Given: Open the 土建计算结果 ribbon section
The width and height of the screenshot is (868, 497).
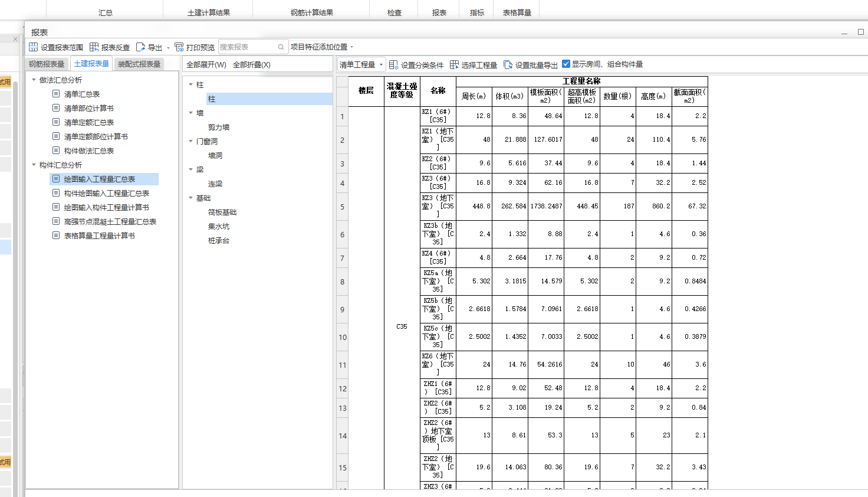Looking at the screenshot, I should [209, 12].
